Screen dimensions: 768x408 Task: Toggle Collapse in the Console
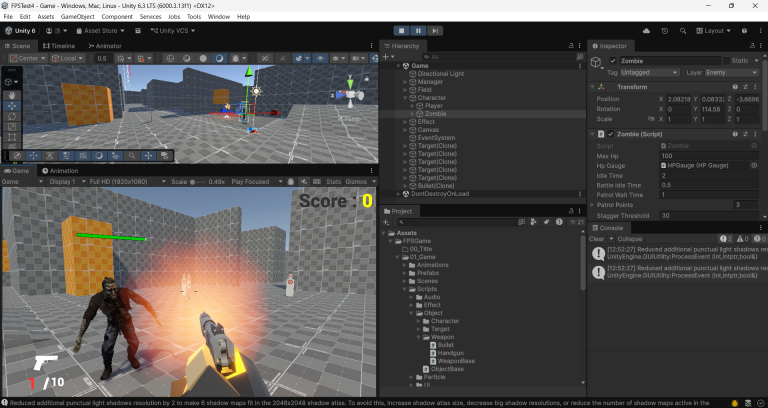click(629, 239)
